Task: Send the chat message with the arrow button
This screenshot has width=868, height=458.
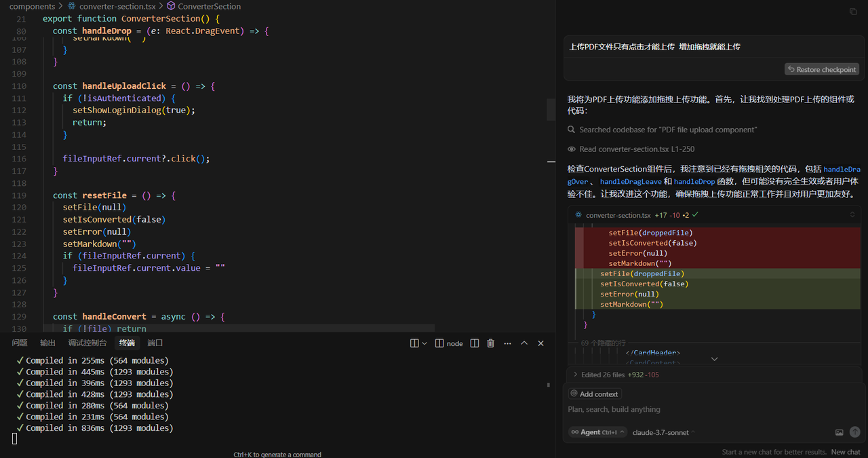Action: (855, 432)
